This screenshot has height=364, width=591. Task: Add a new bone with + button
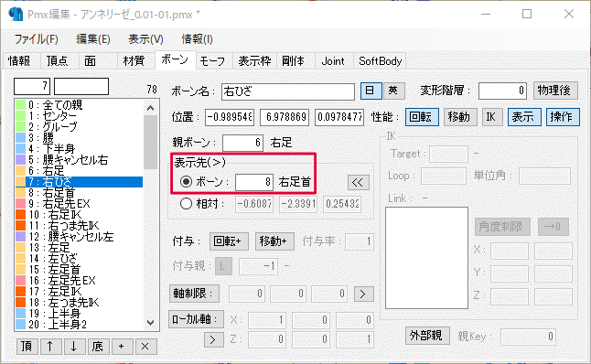point(122,346)
